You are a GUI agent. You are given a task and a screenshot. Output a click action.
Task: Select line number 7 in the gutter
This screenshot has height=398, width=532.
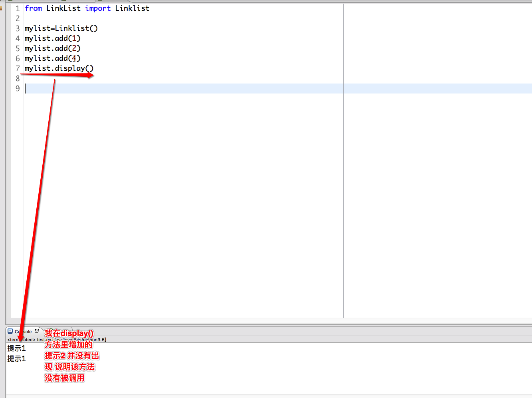pos(18,68)
